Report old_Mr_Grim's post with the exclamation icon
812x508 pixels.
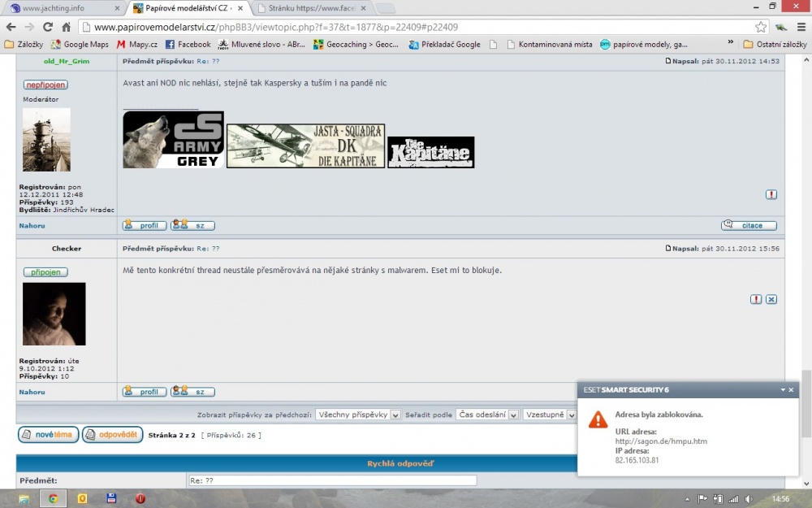[x=771, y=194]
